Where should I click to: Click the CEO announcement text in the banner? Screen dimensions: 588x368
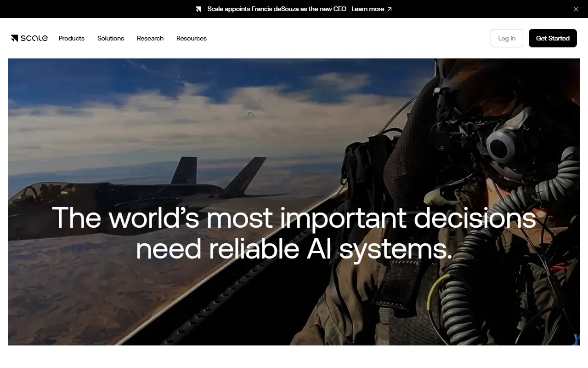click(x=277, y=9)
